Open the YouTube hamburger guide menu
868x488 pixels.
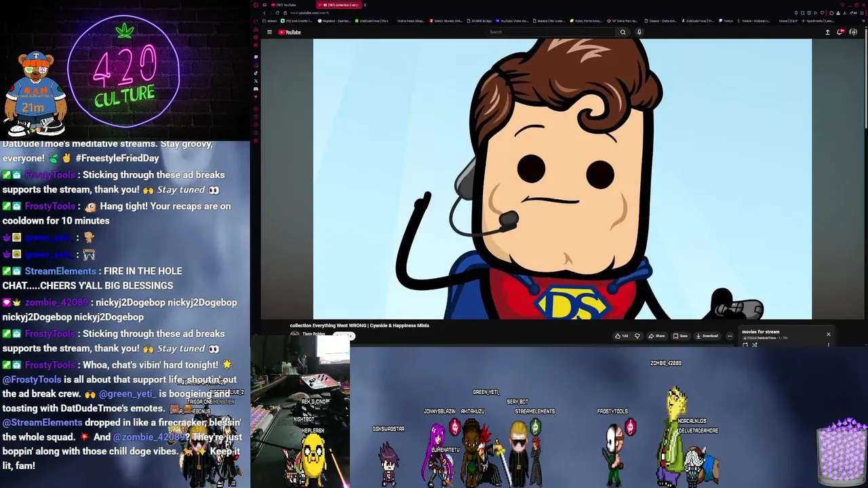coord(269,32)
